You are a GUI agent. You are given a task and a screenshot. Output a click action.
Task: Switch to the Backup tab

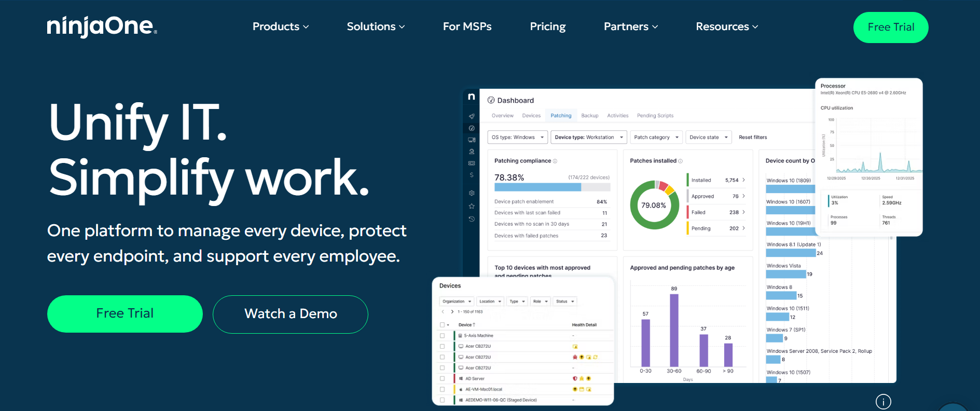point(590,116)
